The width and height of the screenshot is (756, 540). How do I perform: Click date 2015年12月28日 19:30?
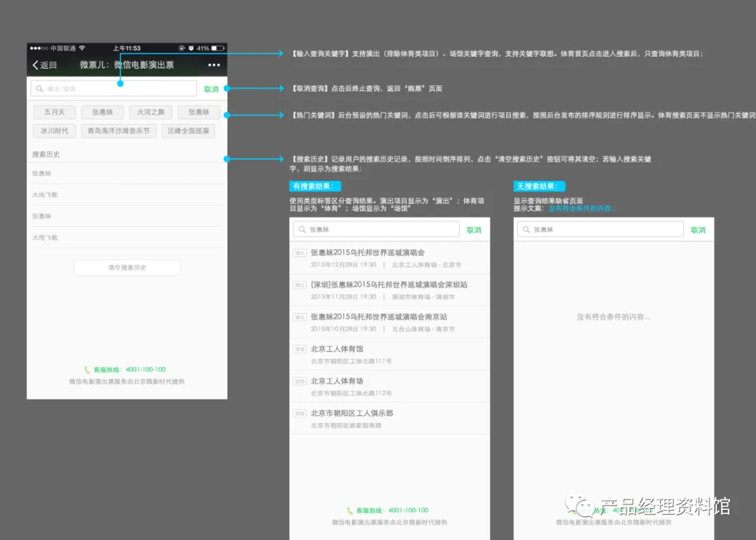click(343, 265)
